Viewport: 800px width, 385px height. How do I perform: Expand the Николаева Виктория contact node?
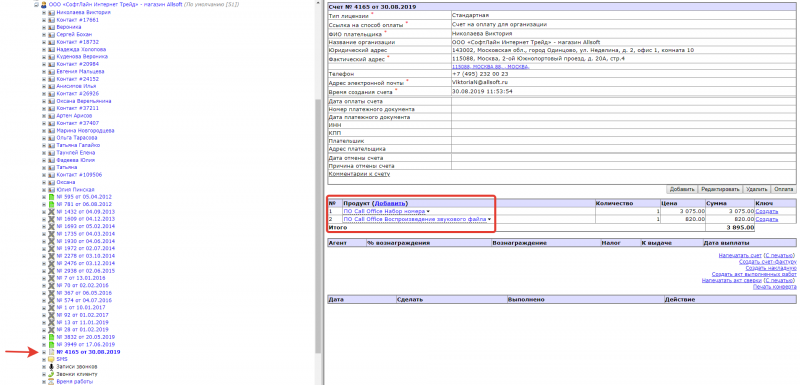[x=44, y=12]
